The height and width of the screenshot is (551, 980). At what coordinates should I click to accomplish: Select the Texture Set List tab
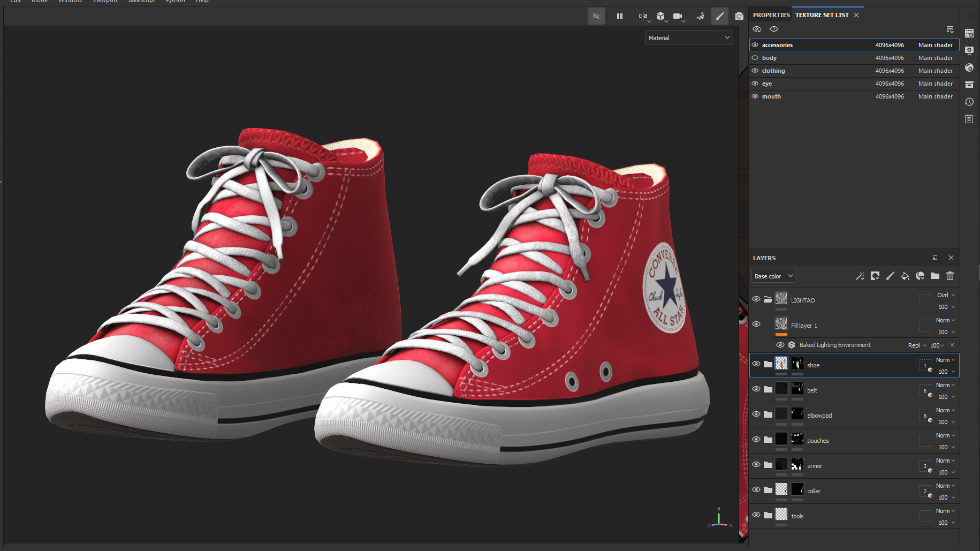pos(822,15)
